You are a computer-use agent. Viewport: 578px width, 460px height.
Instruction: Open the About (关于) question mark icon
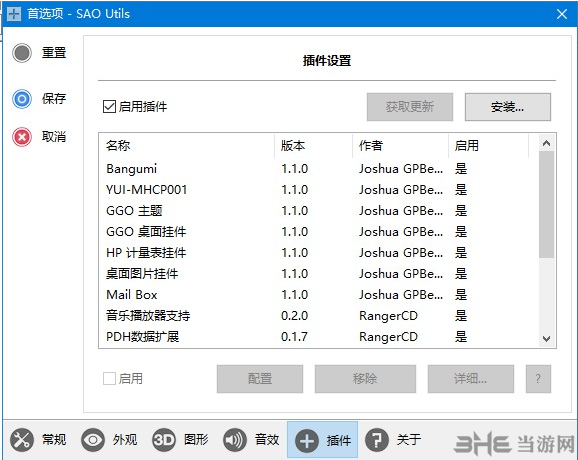tap(377, 439)
